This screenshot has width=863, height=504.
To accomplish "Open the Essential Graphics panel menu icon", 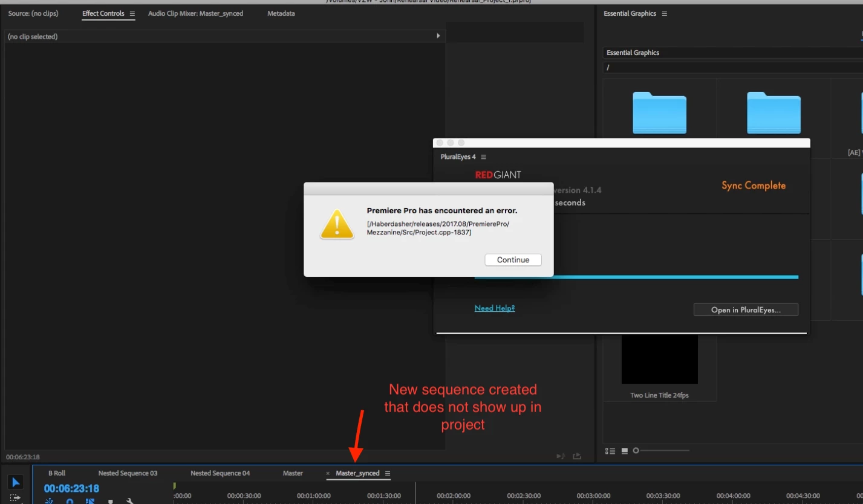I will tap(664, 13).
